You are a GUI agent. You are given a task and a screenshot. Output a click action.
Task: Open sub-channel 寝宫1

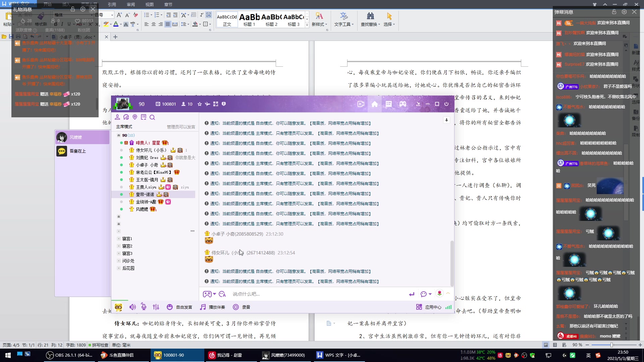[x=127, y=239]
